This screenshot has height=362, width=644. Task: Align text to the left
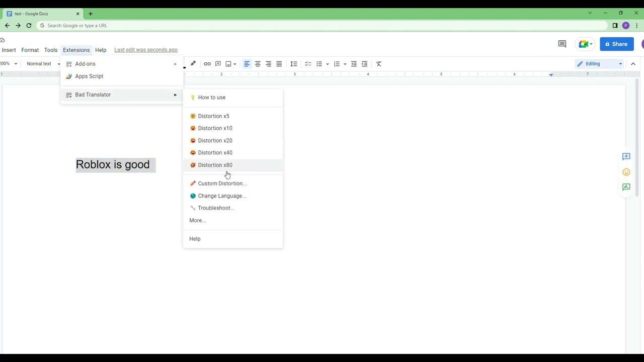(247, 64)
